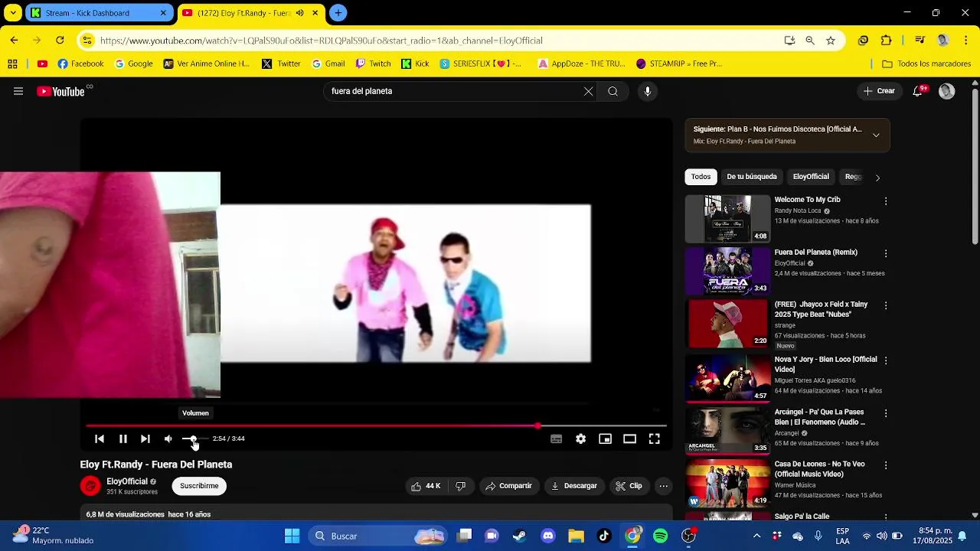Open options for Arcángel Pa' Que La Pases
The height and width of the screenshot is (551, 980).
(886, 413)
